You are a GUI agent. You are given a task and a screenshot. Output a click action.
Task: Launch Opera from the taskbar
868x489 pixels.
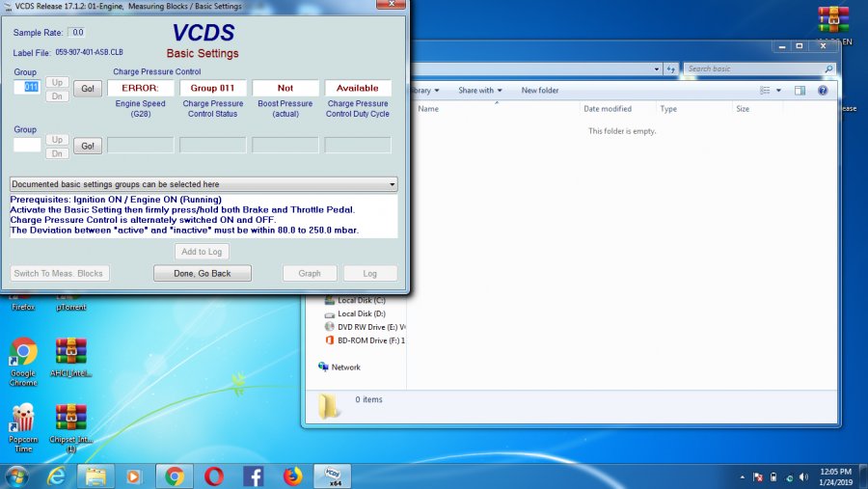pyautogui.click(x=214, y=475)
